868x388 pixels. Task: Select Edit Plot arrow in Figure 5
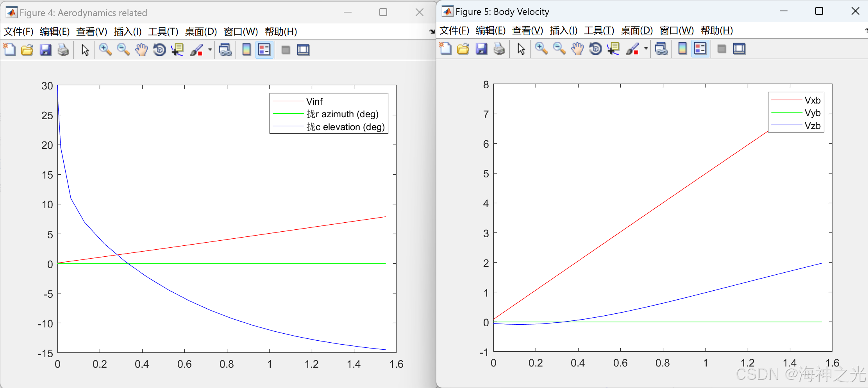pyautogui.click(x=521, y=48)
